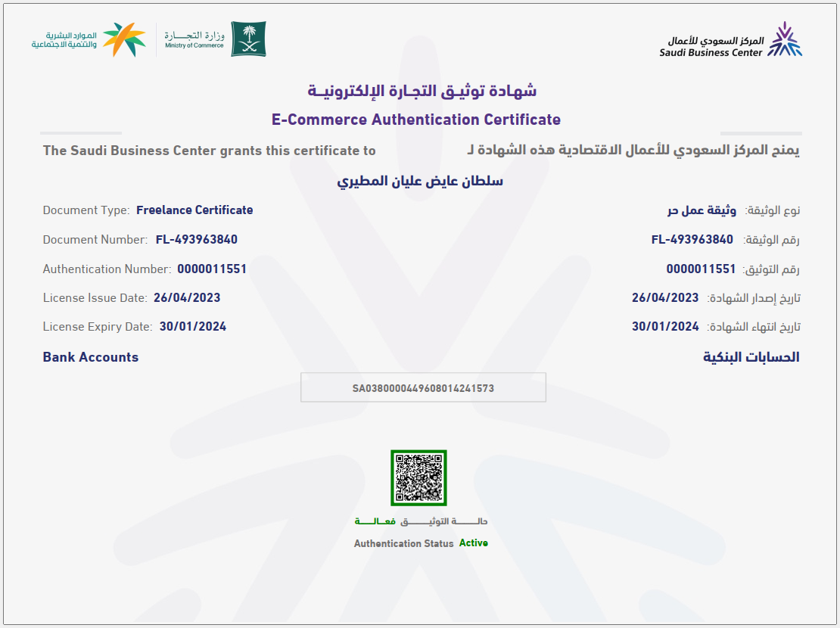
Task: Click the Arabic certificate title heading
Action: pos(422,92)
